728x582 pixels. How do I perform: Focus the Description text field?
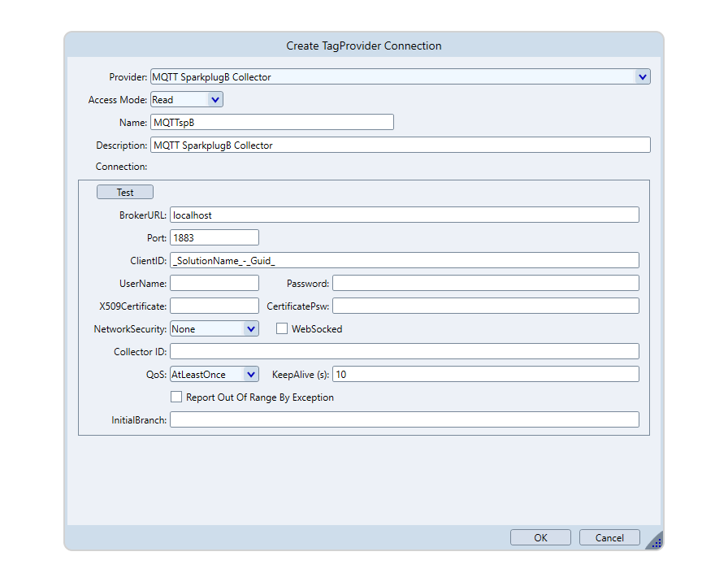point(400,145)
